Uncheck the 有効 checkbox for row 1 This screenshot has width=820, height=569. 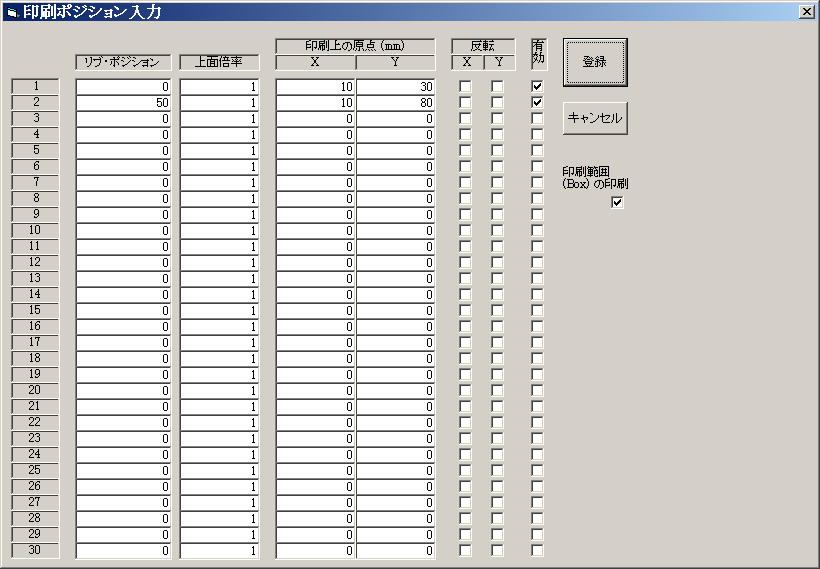click(x=537, y=87)
